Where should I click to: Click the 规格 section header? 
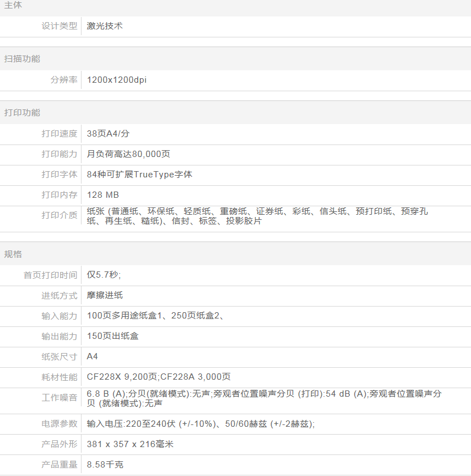pyautogui.click(x=14, y=254)
